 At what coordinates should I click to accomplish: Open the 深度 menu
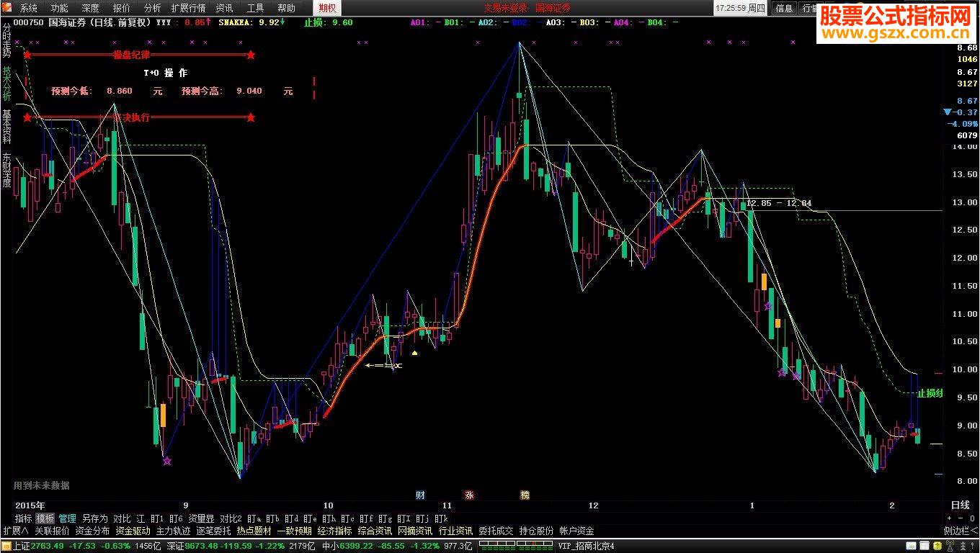pyautogui.click(x=91, y=8)
